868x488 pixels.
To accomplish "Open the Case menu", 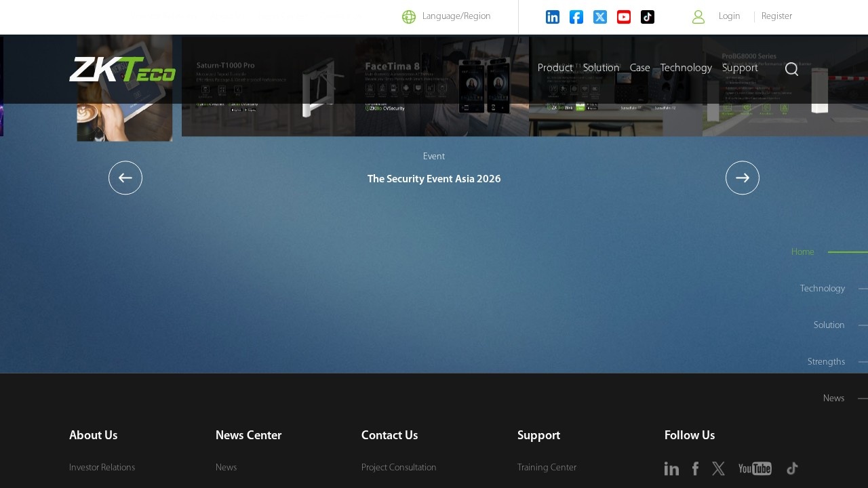I will pyautogui.click(x=640, y=68).
